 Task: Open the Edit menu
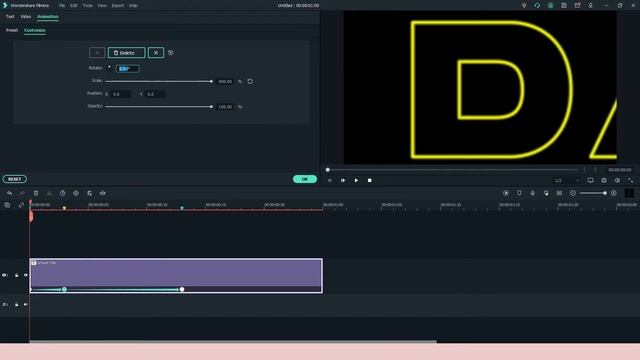pos(73,6)
